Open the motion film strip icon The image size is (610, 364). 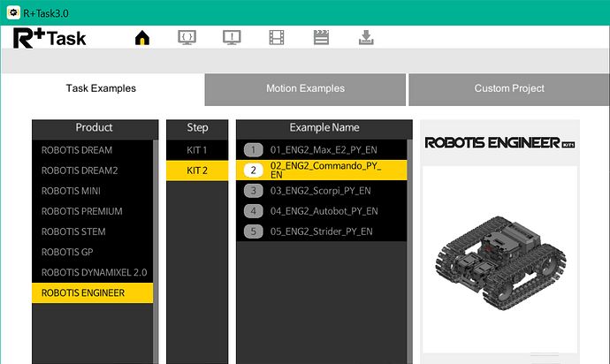point(276,38)
